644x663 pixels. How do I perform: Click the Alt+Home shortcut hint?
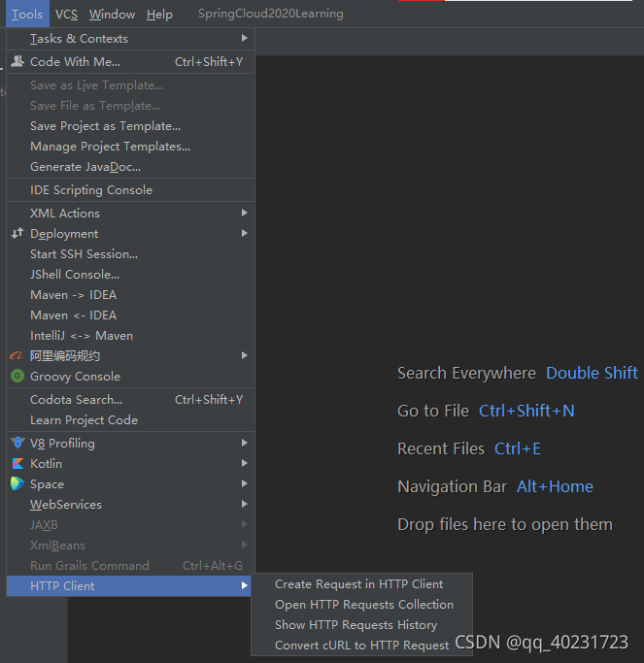click(x=555, y=486)
